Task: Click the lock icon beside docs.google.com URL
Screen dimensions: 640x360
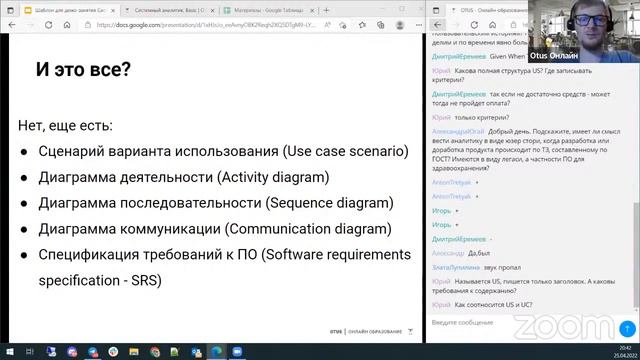Action: pyautogui.click(x=88, y=25)
